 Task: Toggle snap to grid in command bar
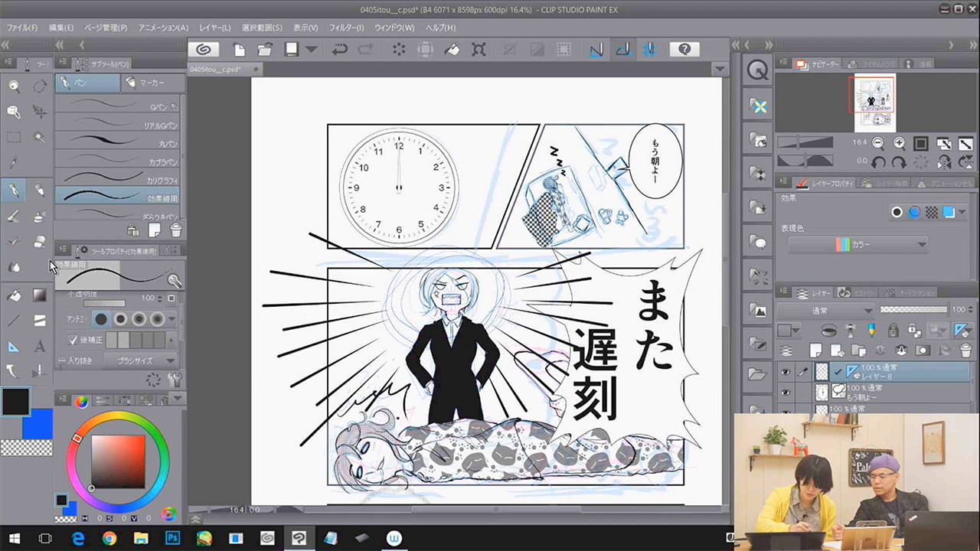[649, 50]
